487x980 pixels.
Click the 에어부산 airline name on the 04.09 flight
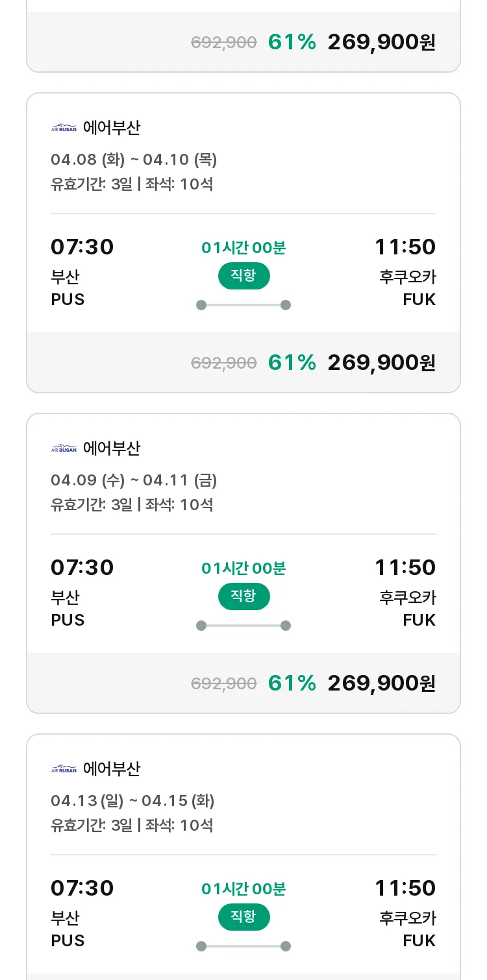click(x=112, y=448)
